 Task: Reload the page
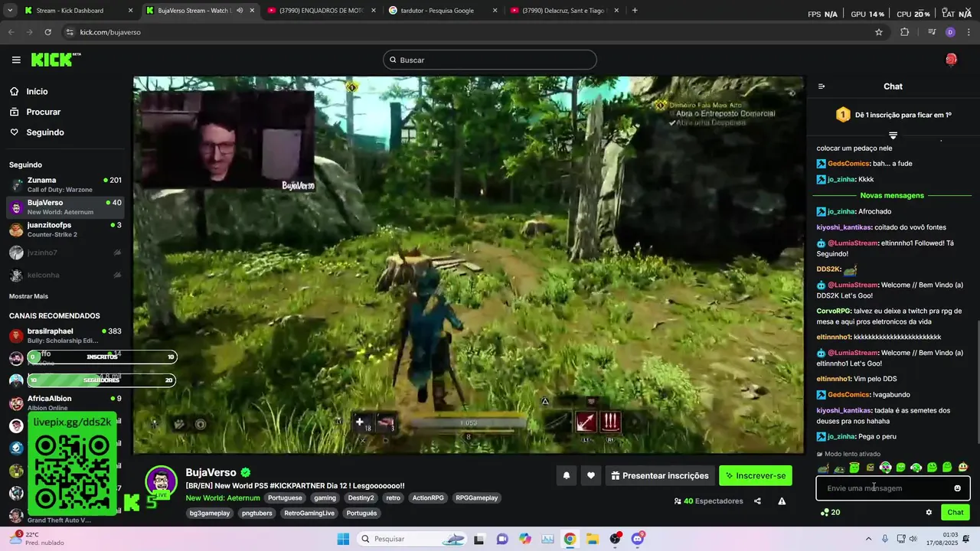47,32
